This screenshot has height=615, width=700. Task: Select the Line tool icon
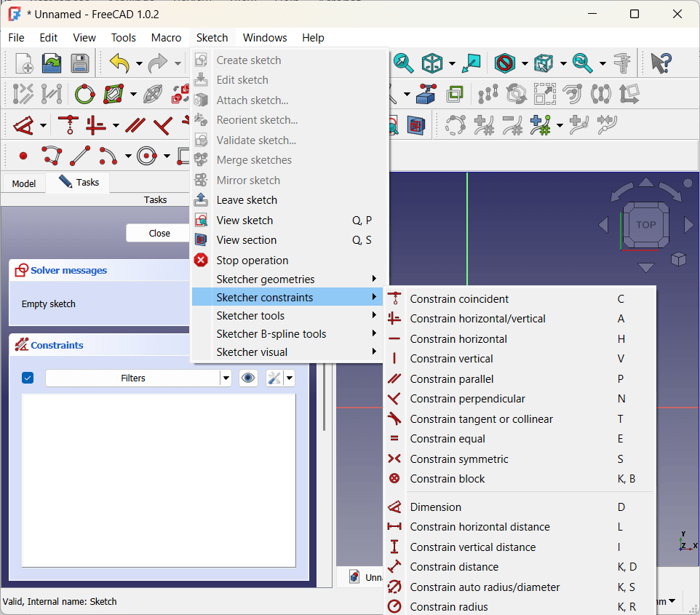pos(80,156)
